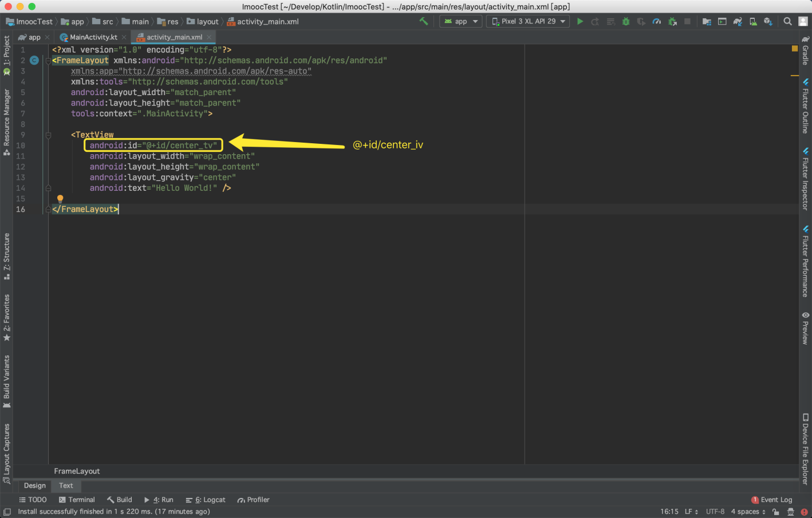812x518 pixels.
Task: Open the Profiler tool window
Action: pyautogui.click(x=253, y=500)
